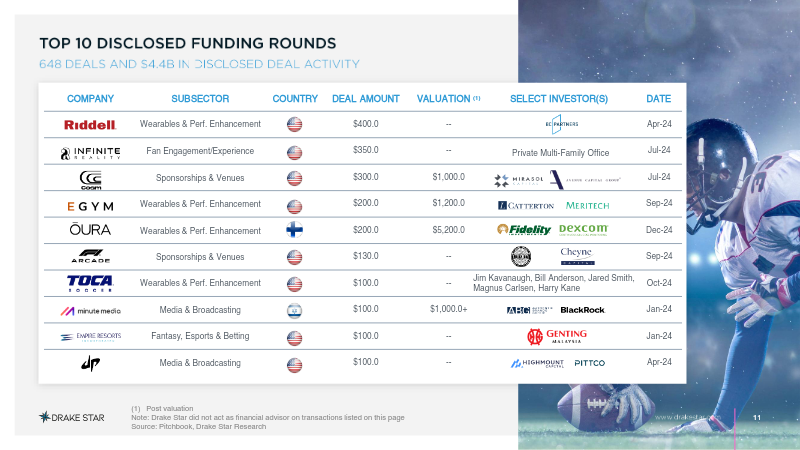Click the page number 11
Image resolution: width=800 pixels, height=450 pixels.
(756, 416)
